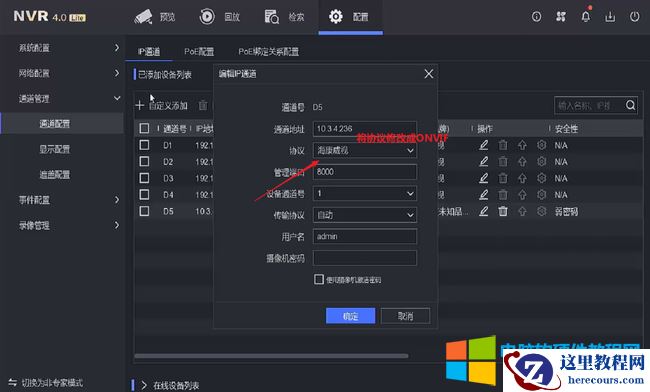Expand 录像管理 in sidebar

click(x=62, y=225)
